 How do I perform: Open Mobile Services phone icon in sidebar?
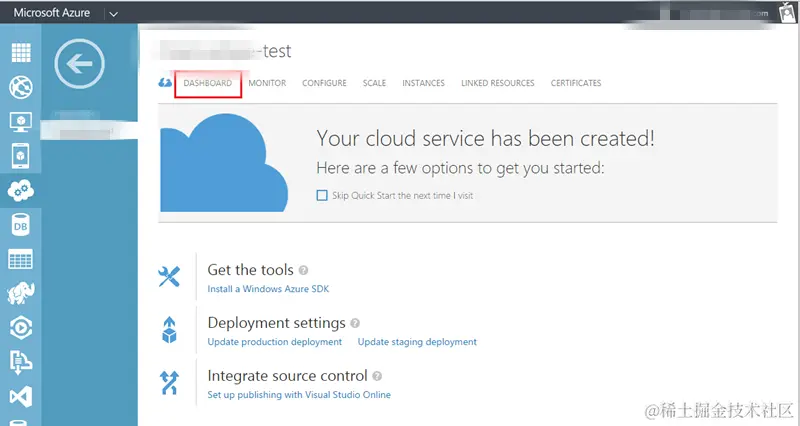(21, 156)
